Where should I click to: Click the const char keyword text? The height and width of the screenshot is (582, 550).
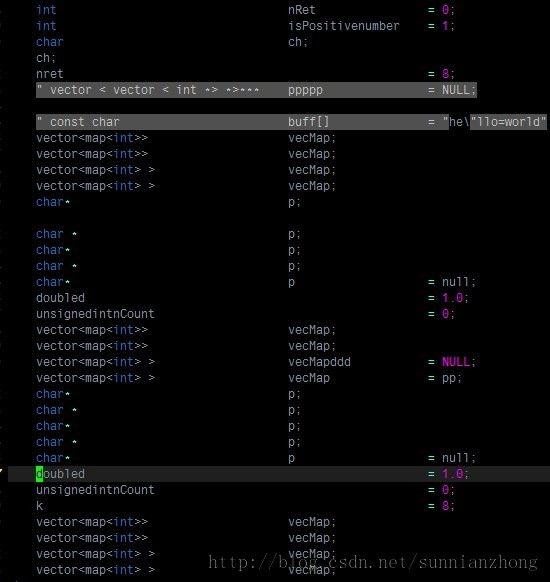pos(85,122)
